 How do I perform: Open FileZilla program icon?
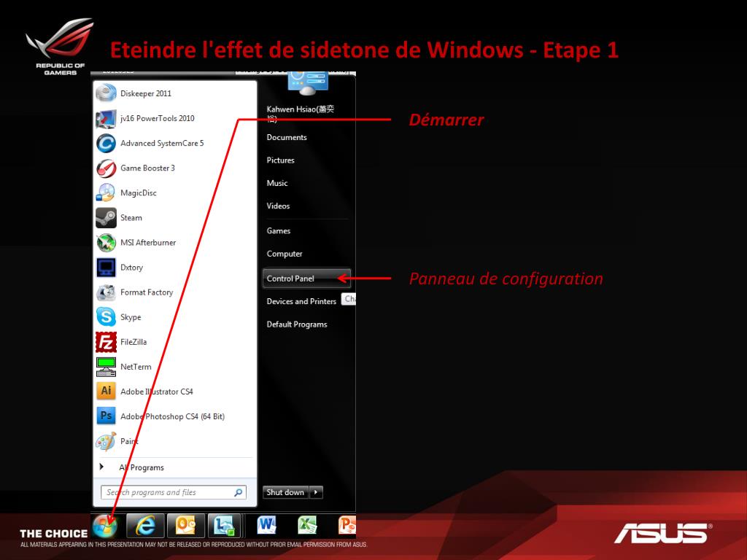pos(106,342)
